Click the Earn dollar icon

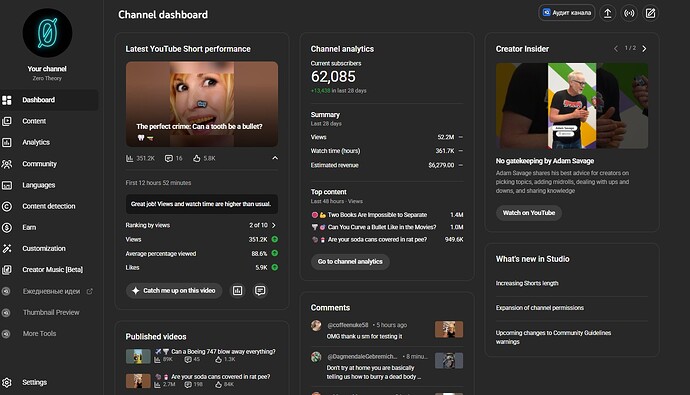click(x=7, y=227)
